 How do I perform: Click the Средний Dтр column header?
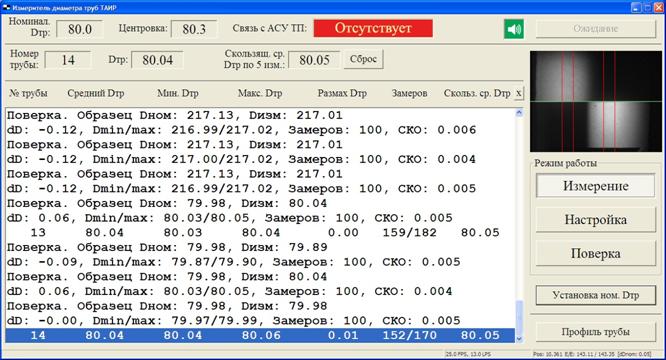tap(96, 93)
